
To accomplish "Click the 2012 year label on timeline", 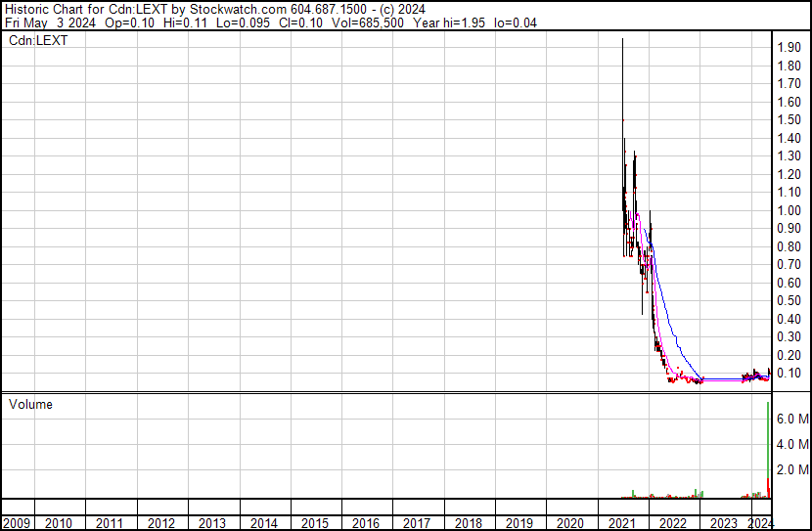I will click(x=161, y=523).
